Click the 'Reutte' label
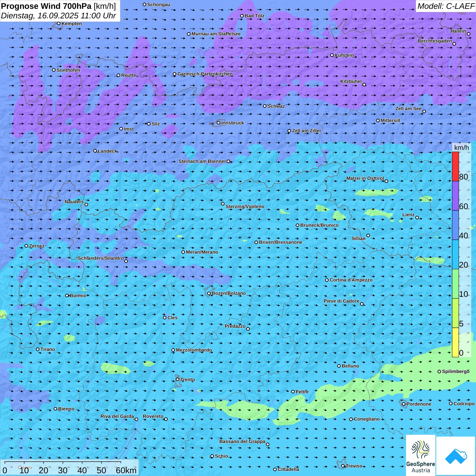The height and width of the screenshot is (476, 476). pos(129,75)
